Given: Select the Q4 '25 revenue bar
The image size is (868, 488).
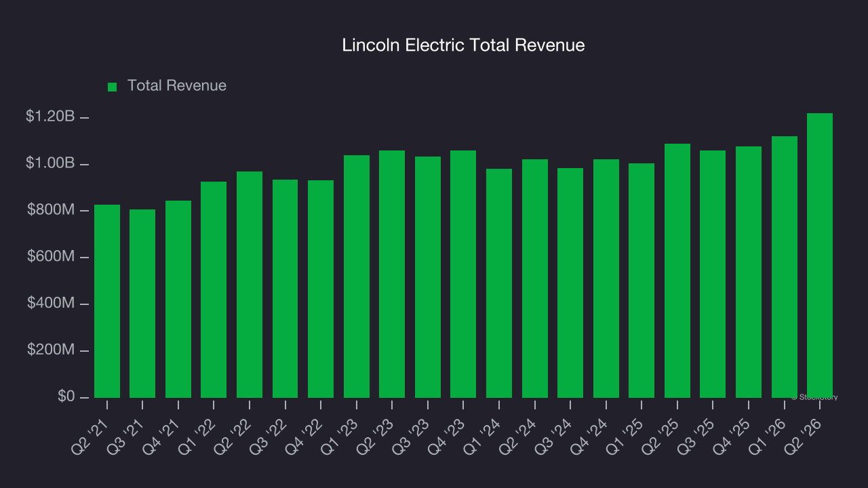Looking at the screenshot, I should pos(749,272).
